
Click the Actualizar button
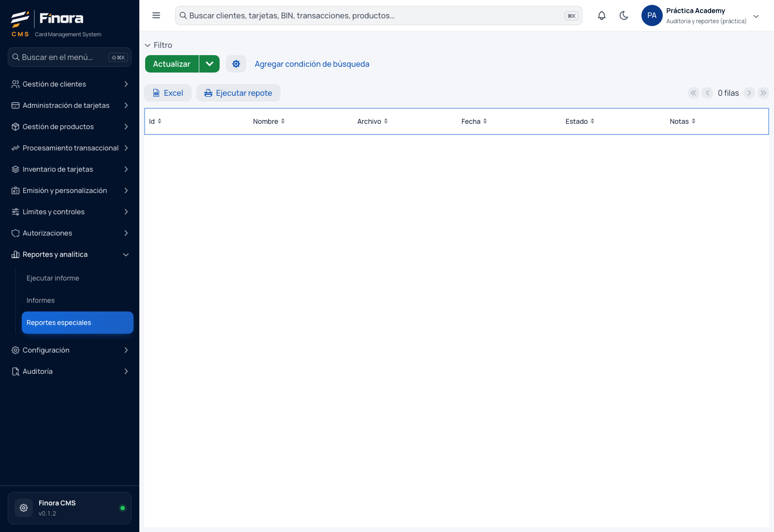[172, 64]
